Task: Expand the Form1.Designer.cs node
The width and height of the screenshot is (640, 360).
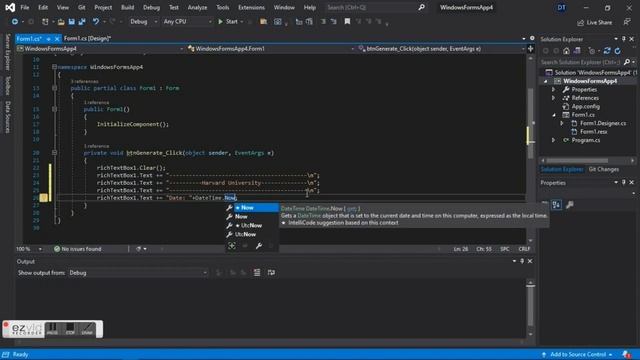Action: (562, 123)
